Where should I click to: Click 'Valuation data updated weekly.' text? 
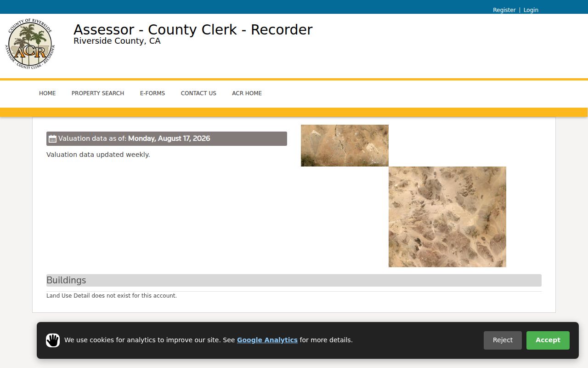click(x=98, y=155)
